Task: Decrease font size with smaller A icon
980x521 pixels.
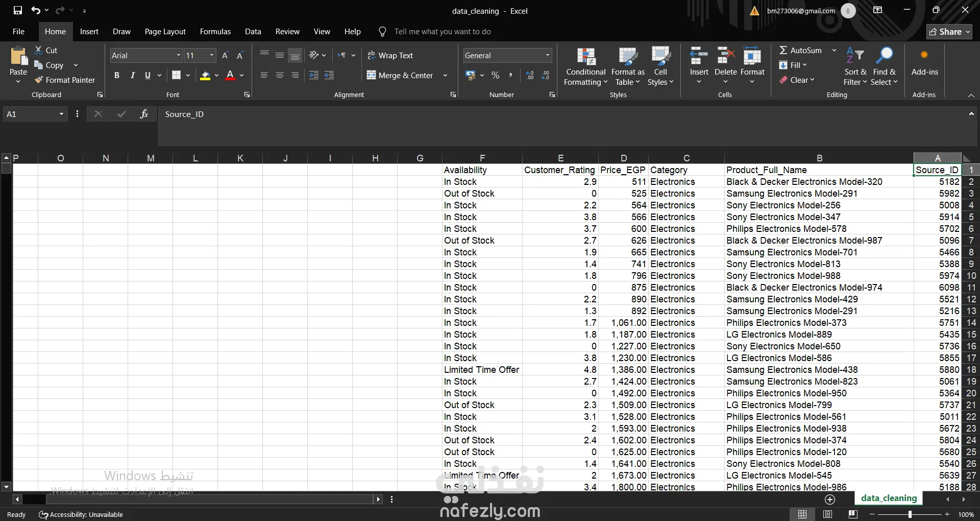Action: (x=239, y=55)
